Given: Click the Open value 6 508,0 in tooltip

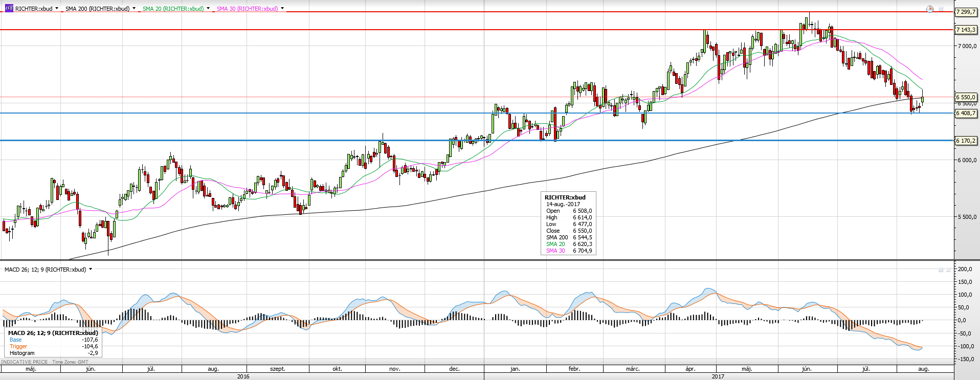Looking at the screenshot, I should 582,211.
